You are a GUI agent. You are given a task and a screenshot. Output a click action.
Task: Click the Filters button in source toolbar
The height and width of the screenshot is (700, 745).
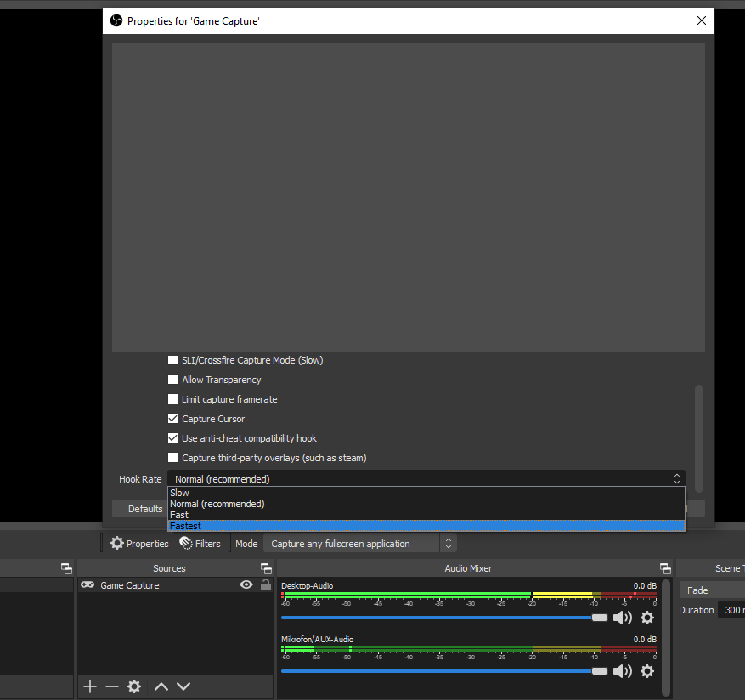point(200,544)
